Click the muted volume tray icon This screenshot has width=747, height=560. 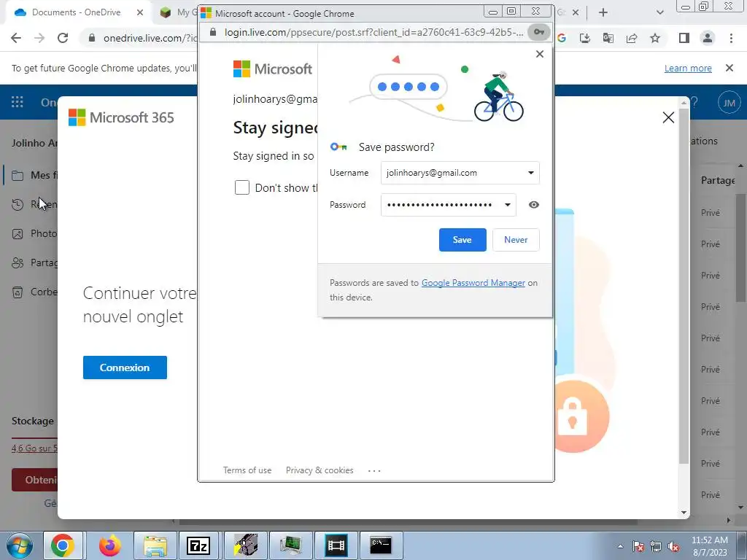point(673,546)
